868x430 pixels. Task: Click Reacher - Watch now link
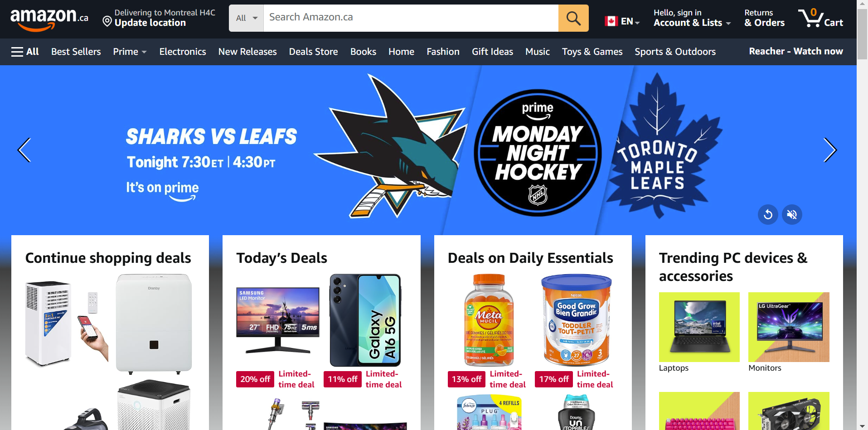click(x=796, y=51)
